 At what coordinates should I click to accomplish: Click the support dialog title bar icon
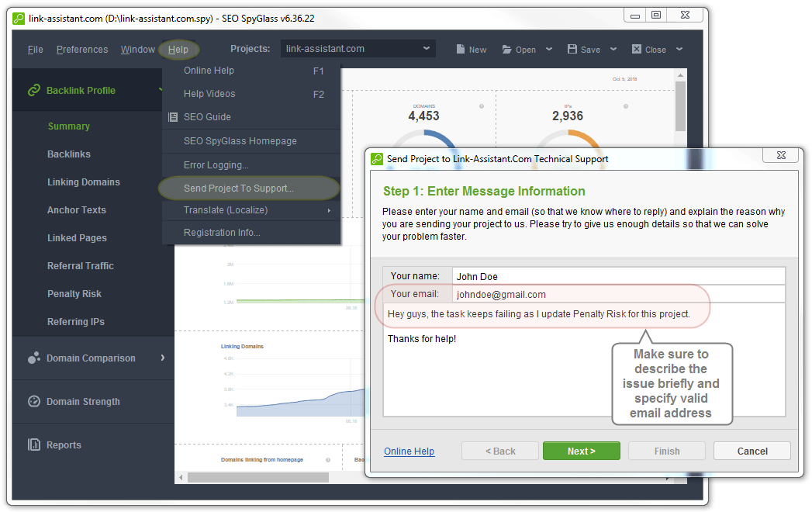pos(377,159)
